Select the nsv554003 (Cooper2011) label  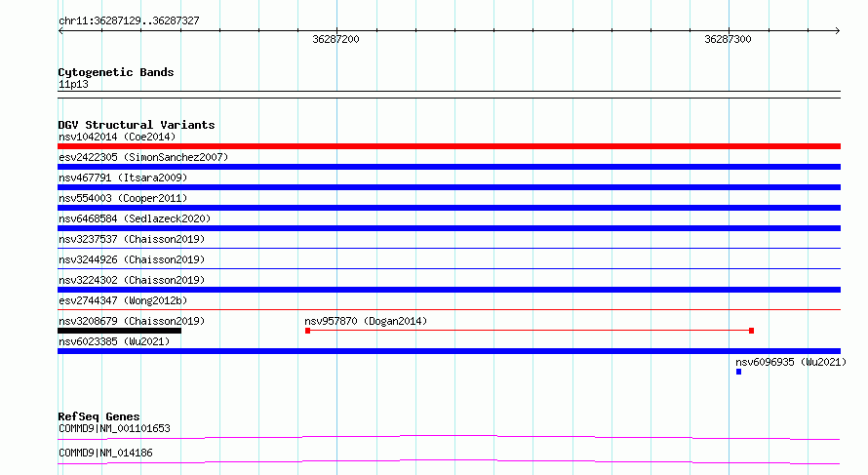point(123,198)
